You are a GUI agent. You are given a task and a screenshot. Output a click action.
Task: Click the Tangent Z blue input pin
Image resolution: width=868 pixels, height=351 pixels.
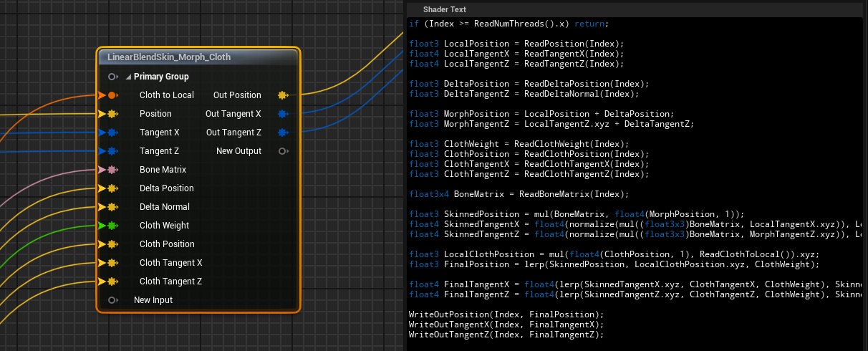pyautogui.click(x=112, y=151)
